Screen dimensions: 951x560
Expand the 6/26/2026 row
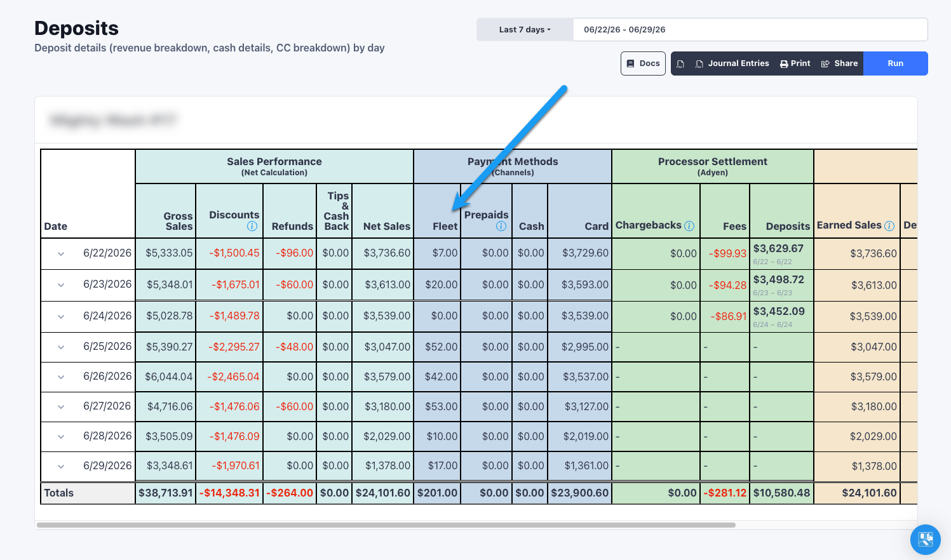point(61,377)
